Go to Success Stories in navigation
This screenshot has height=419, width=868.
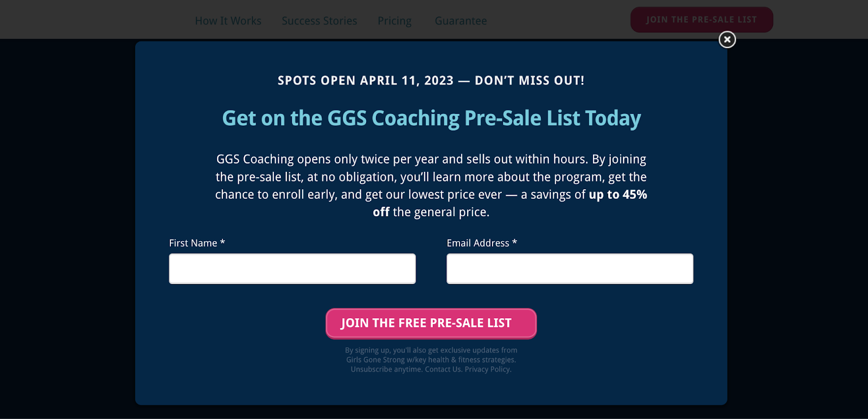[x=320, y=21]
